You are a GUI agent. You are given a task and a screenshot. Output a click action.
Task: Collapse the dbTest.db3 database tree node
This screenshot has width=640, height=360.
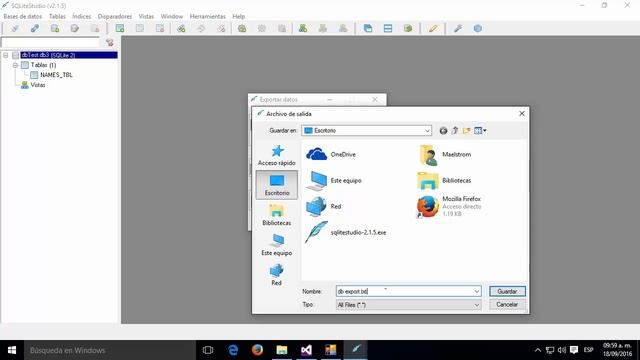tap(6, 55)
